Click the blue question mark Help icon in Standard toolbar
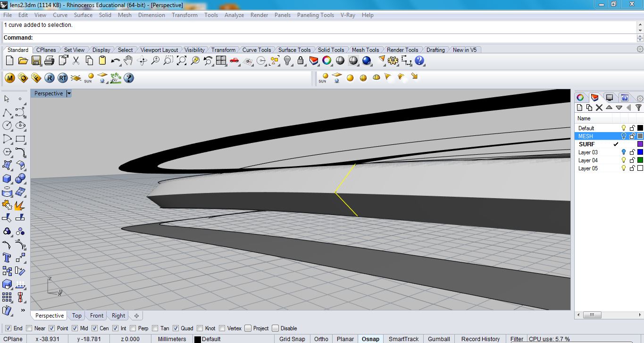The width and height of the screenshot is (644, 343). coord(419,61)
